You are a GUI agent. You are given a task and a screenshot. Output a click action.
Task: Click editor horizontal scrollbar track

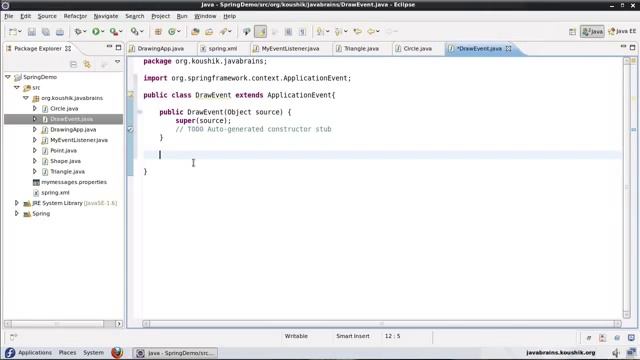click(x=382, y=324)
